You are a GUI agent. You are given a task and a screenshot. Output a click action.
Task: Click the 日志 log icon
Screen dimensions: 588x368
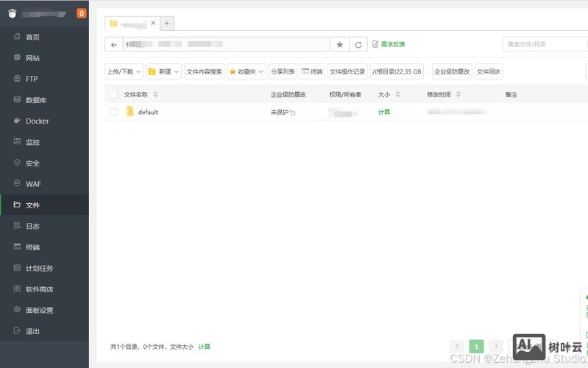click(17, 225)
